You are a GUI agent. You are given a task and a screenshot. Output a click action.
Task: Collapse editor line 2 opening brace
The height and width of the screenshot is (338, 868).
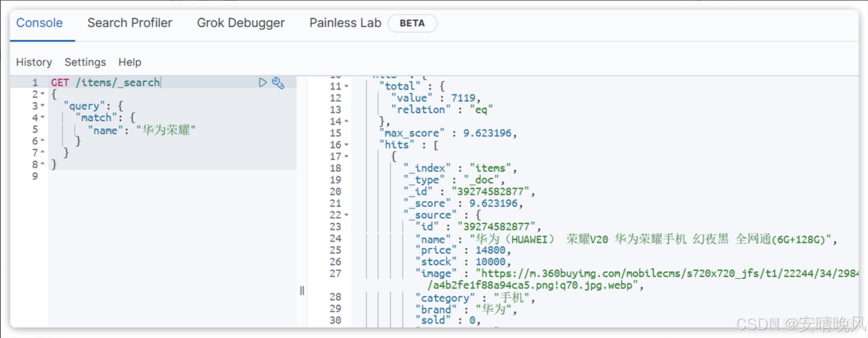coord(42,94)
